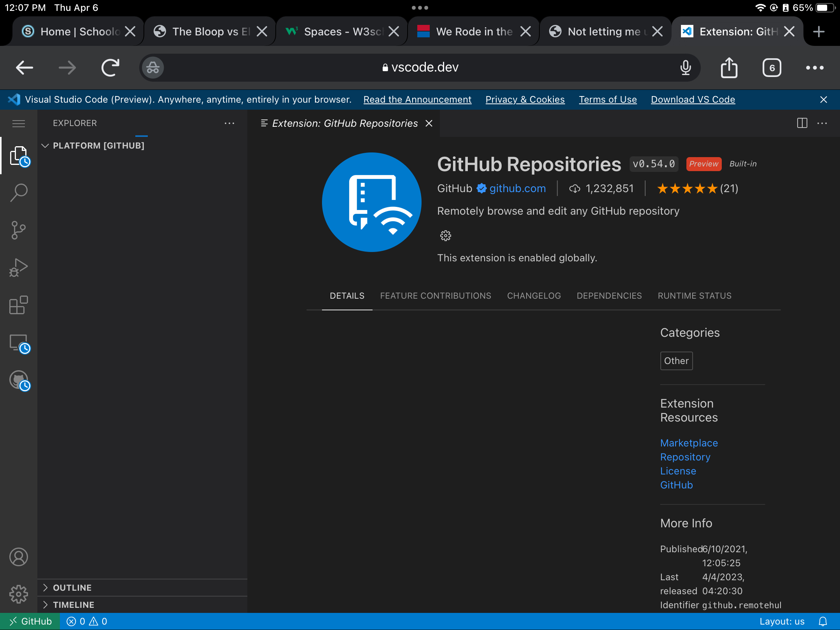Open the extension's Manage gear settings
The width and height of the screenshot is (840, 630).
(x=445, y=235)
